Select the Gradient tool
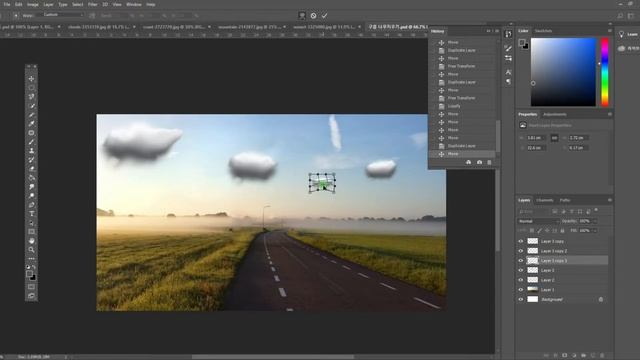The width and height of the screenshot is (640, 360). pos(31,178)
